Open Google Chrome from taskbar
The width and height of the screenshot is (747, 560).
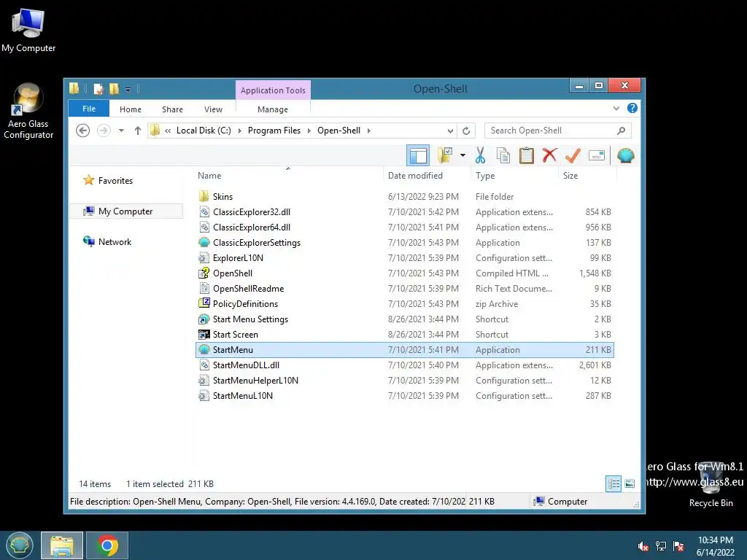[107, 545]
